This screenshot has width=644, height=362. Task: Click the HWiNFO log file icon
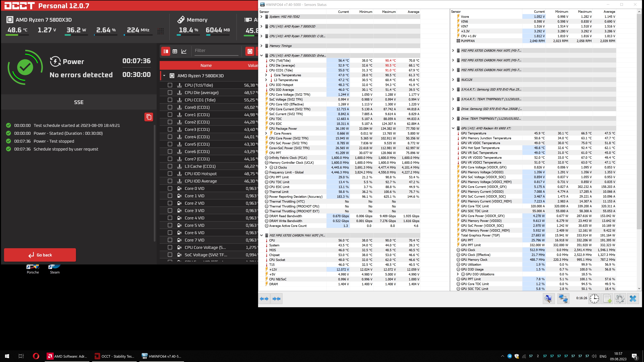pyautogui.click(x=607, y=298)
